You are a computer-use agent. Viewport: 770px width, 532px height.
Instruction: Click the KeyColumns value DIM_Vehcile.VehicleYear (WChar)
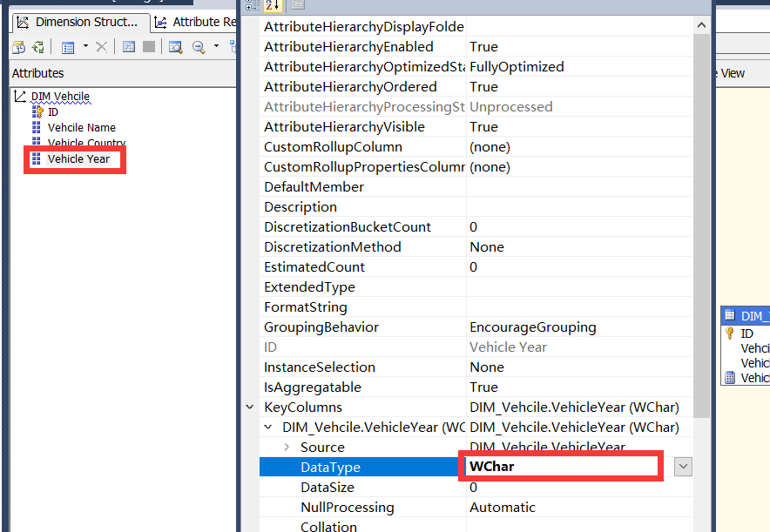[x=574, y=407]
